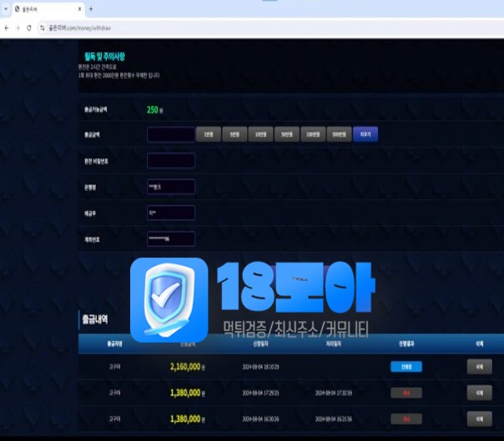Click the 1,380,000 amount in 17:29:25 row
The image size is (504, 441).
[185, 393]
